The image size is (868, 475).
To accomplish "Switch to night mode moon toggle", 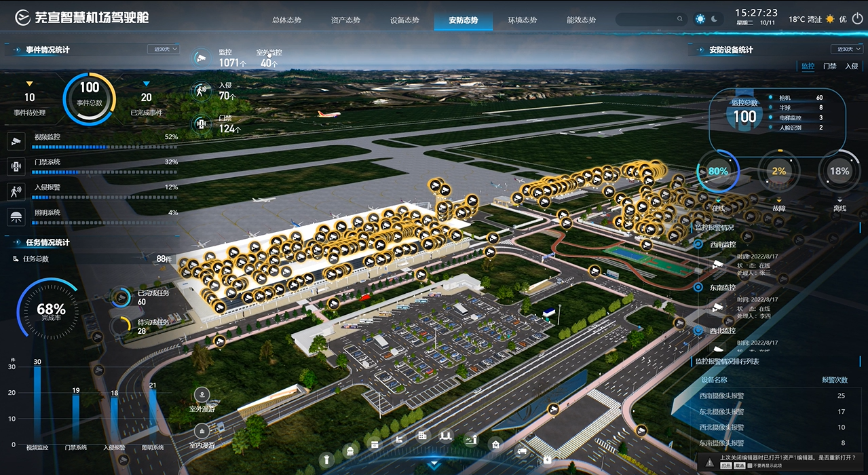I will (715, 19).
